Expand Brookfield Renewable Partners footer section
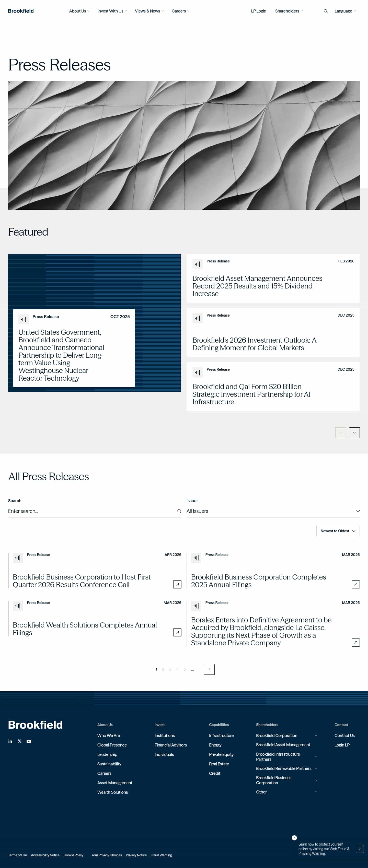The width and height of the screenshot is (368, 868). coord(316,768)
